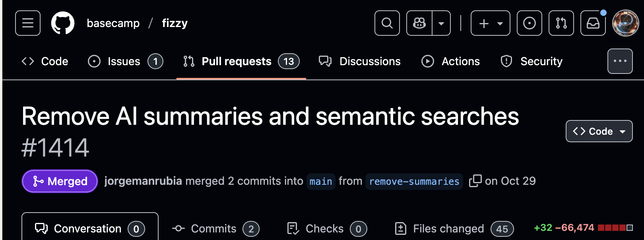The image size is (644, 240).
Task: Open the Code dropdown button
Action: 599,131
